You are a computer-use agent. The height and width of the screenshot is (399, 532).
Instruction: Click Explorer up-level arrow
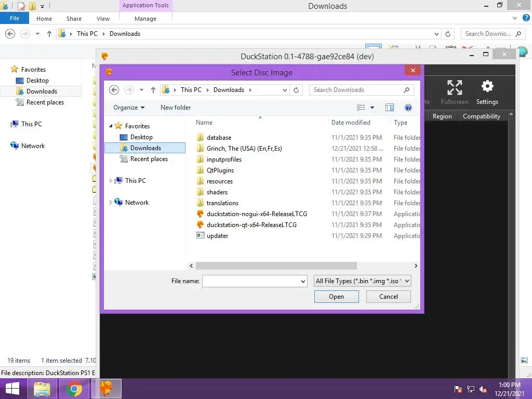point(49,34)
